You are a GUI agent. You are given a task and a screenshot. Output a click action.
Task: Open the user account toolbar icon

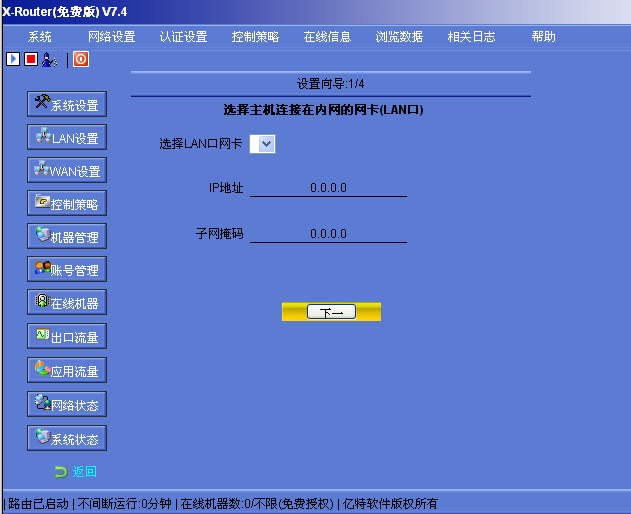point(49,60)
